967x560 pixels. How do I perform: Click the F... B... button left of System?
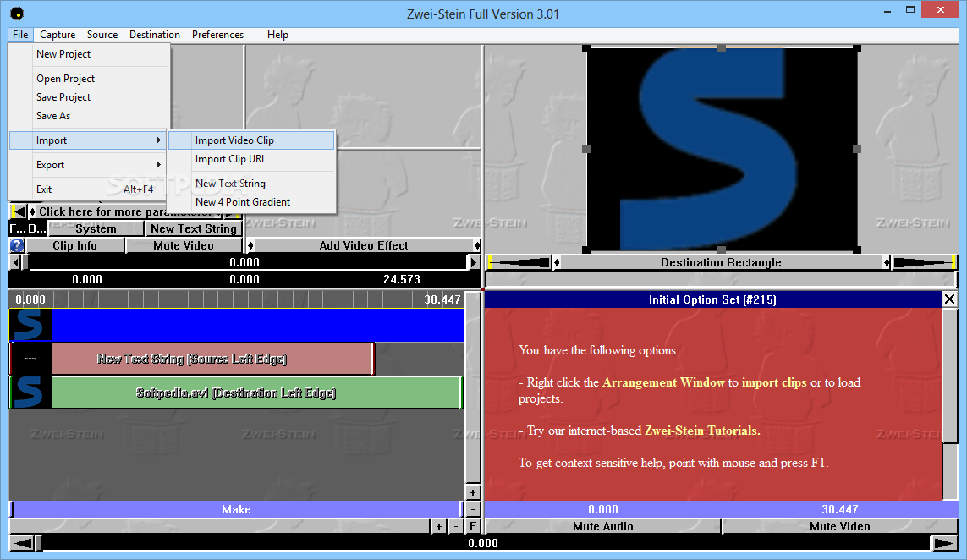coord(28,228)
